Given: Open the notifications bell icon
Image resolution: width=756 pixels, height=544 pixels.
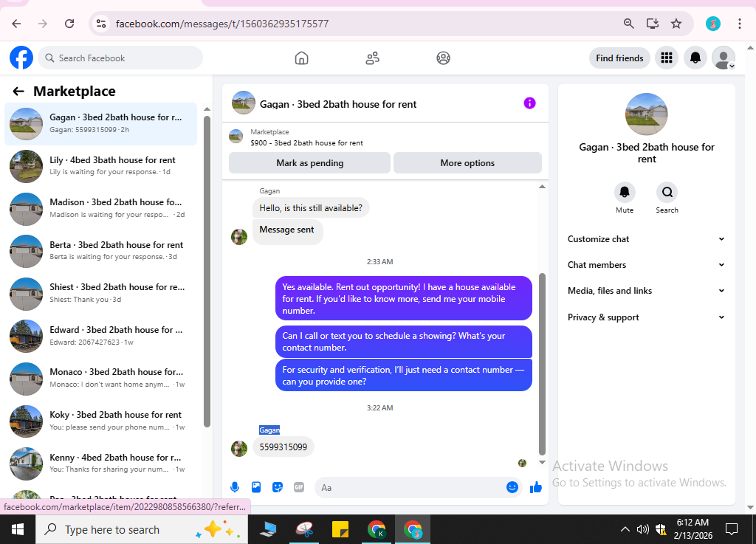Looking at the screenshot, I should pyautogui.click(x=695, y=58).
